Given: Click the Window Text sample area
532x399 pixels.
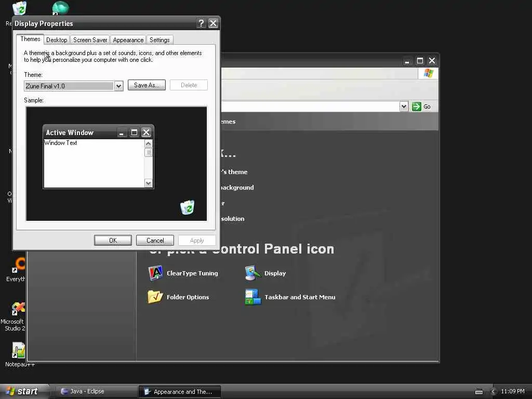Looking at the screenshot, I should (94, 163).
